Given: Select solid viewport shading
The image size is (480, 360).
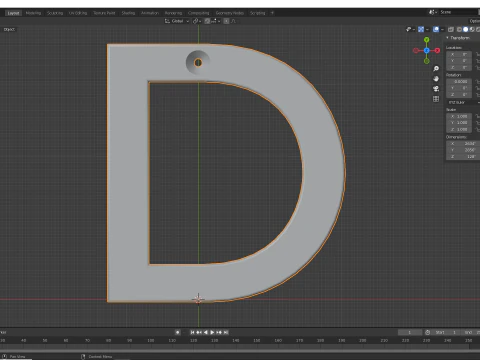Looking at the screenshot, I should click(x=466, y=29).
